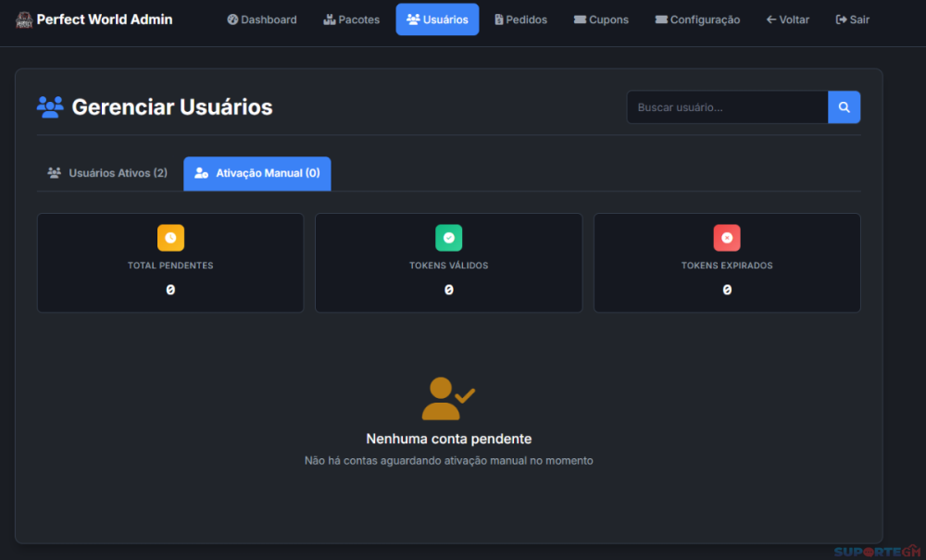This screenshot has width=926, height=560.
Task: Switch to the Usuários Ativos tab
Action: point(107,173)
